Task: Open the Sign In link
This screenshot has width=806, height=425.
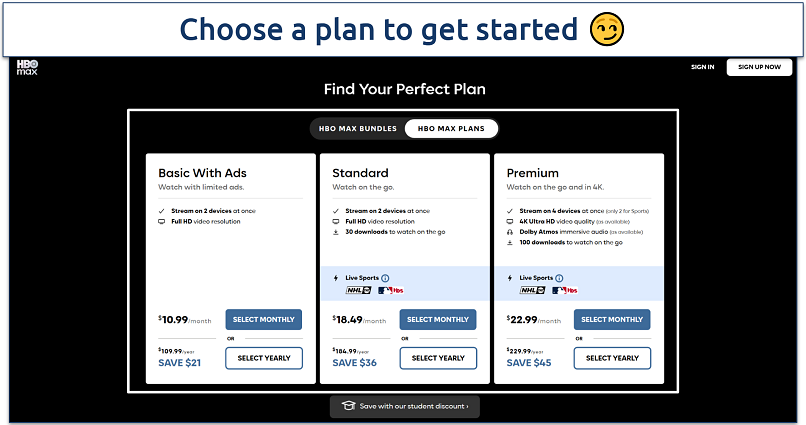Action: tap(702, 67)
